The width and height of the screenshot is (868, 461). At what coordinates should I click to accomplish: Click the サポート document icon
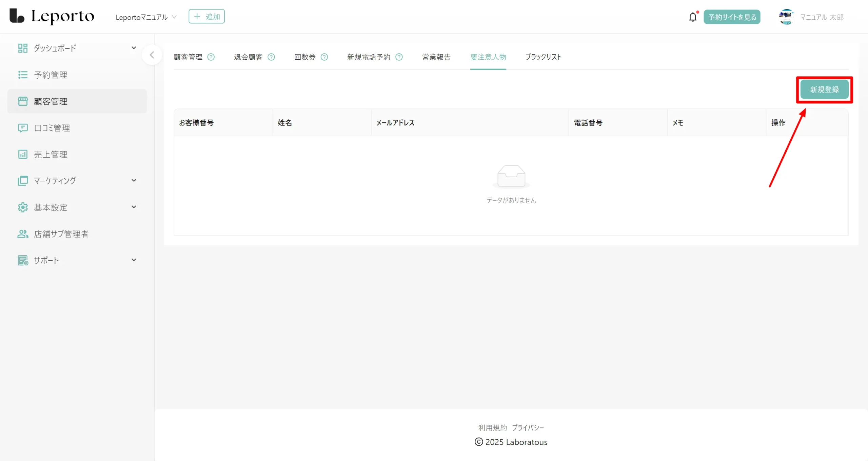(x=23, y=260)
